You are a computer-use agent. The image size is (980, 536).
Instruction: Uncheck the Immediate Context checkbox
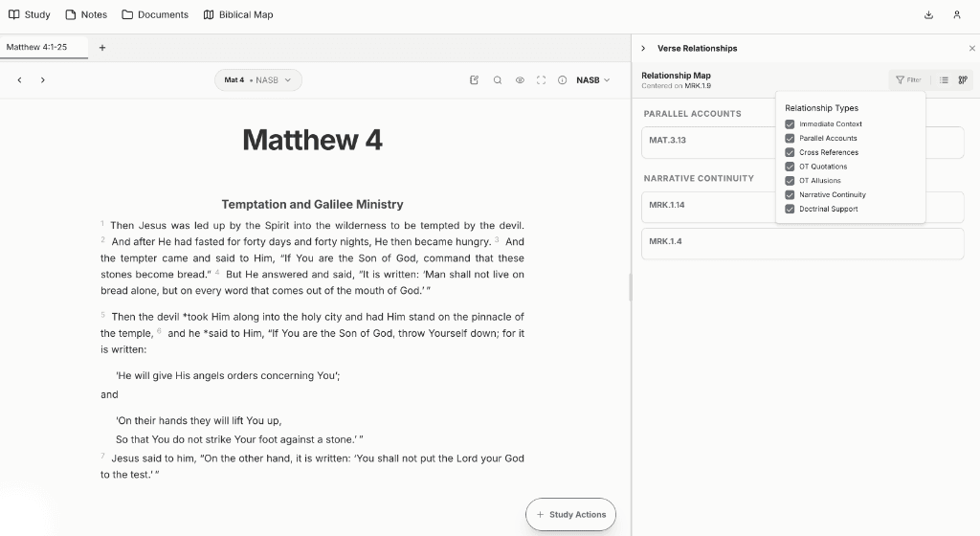coord(790,124)
